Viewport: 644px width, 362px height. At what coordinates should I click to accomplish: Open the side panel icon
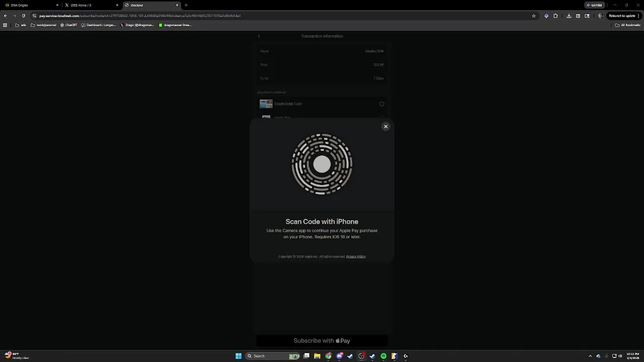point(578,16)
